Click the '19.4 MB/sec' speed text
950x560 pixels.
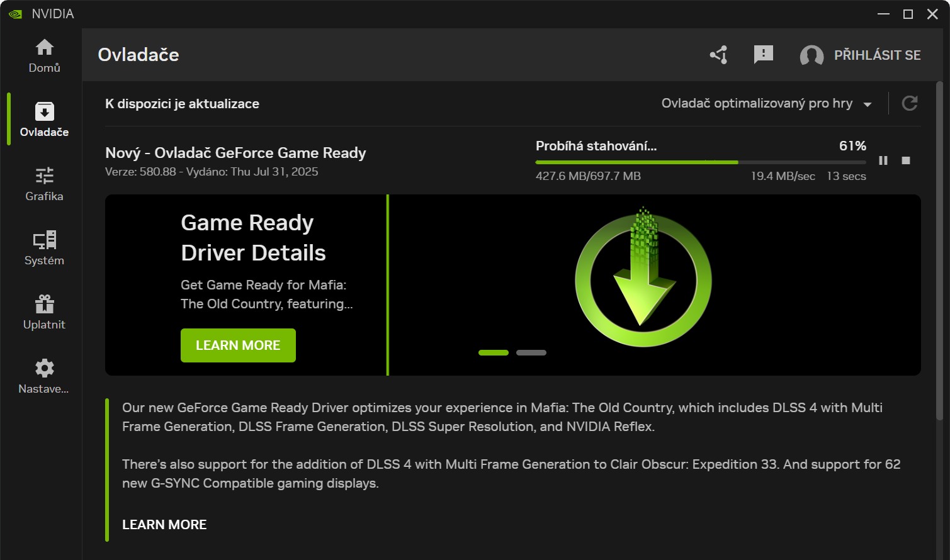tap(783, 176)
